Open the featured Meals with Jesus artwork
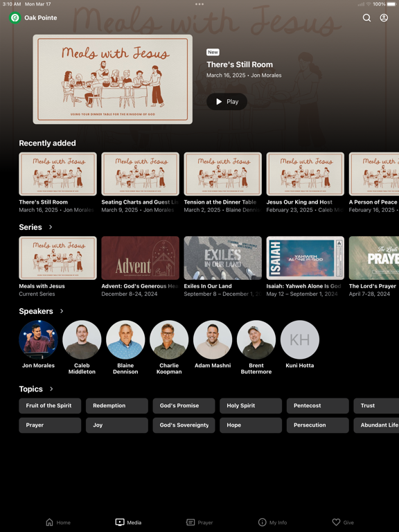 [x=113, y=80]
